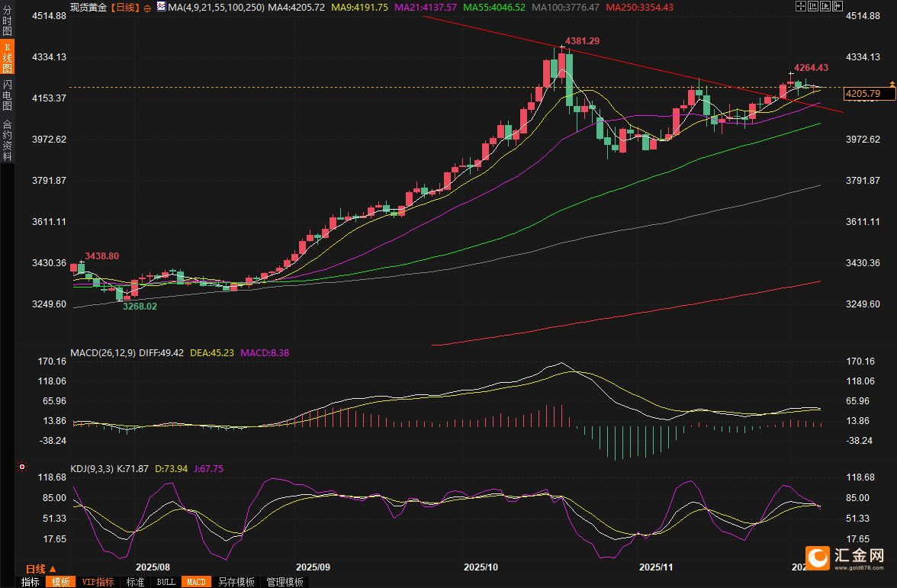Expand the 日线 period dropdown

click(41, 569)
